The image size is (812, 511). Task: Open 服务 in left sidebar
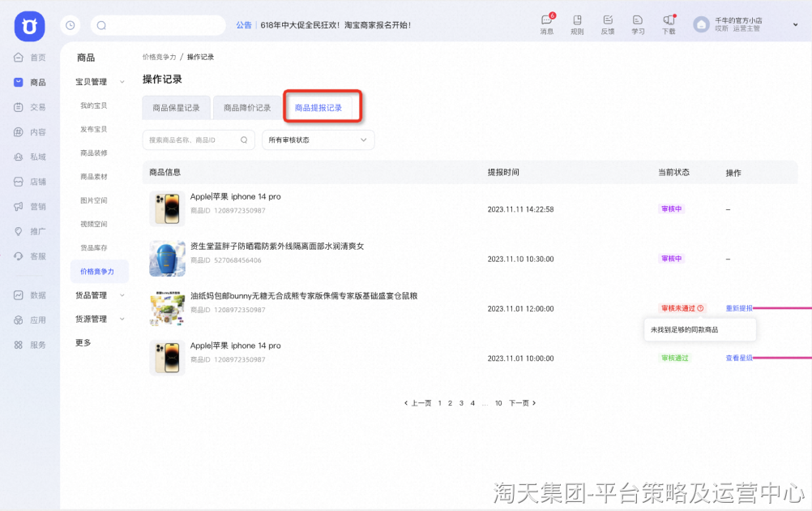coord(29,346)
